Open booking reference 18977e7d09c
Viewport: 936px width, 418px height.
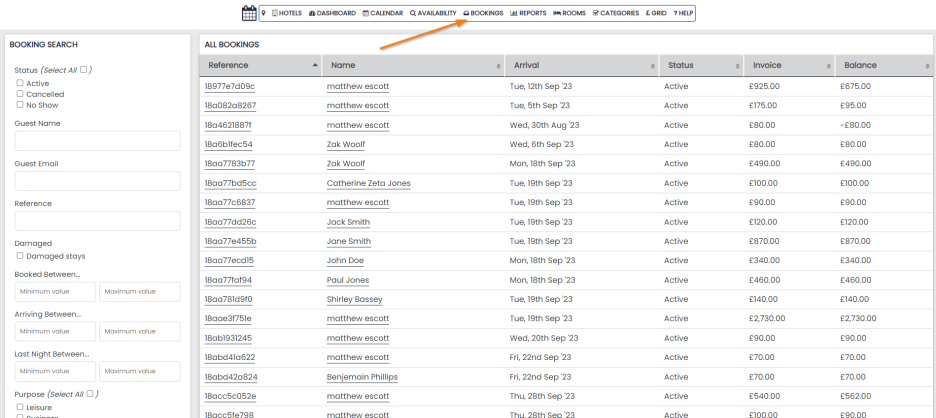pyautogui.click(x=229, y=86)
